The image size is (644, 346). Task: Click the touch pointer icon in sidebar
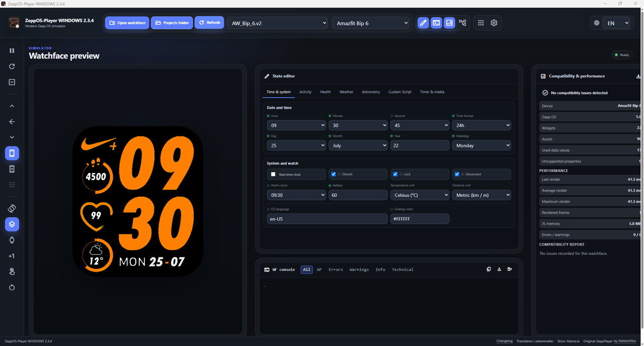pyautogui.click(x=12, y=272)
